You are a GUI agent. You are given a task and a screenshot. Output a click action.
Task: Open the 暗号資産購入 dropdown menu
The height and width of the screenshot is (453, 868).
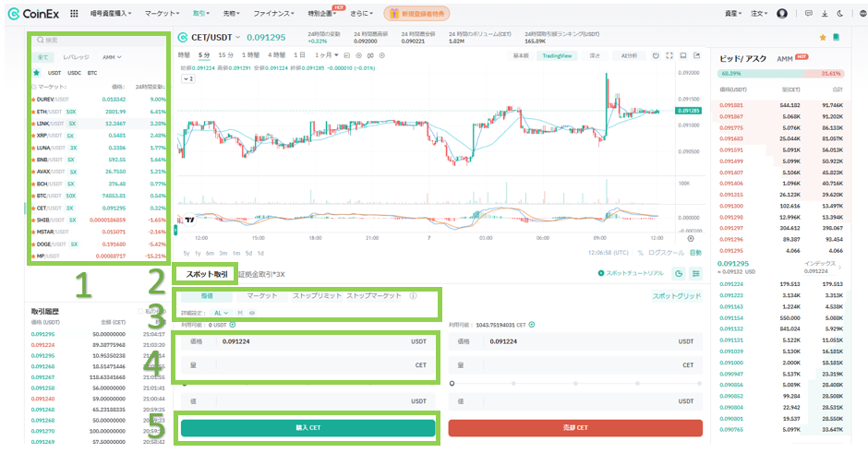coord(111,13)
